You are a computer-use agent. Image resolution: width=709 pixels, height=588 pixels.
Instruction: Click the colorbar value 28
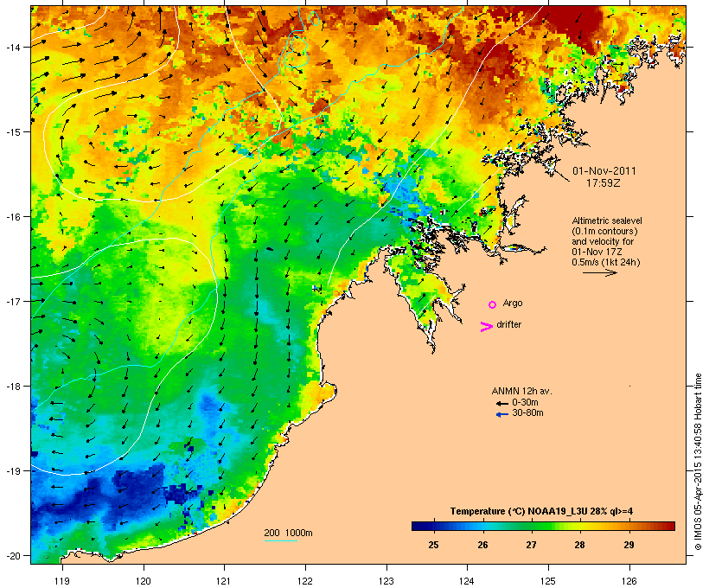coord(579,545)
